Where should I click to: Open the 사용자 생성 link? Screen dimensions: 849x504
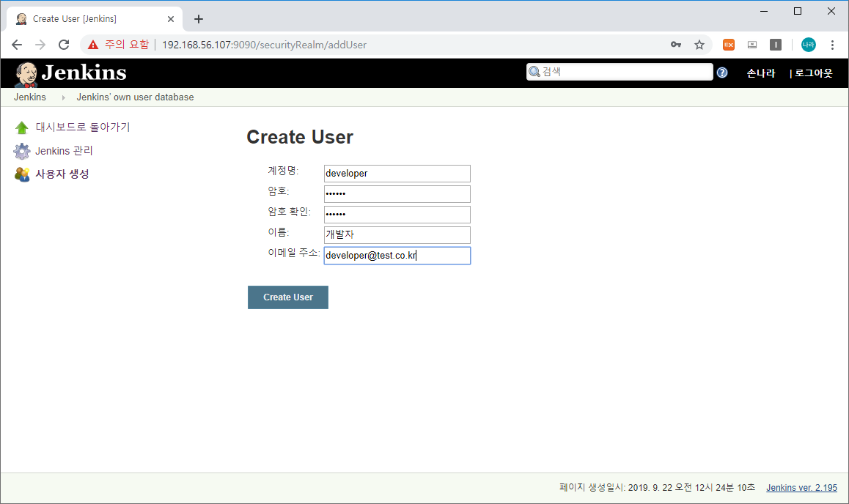click(x=62, y=174)
